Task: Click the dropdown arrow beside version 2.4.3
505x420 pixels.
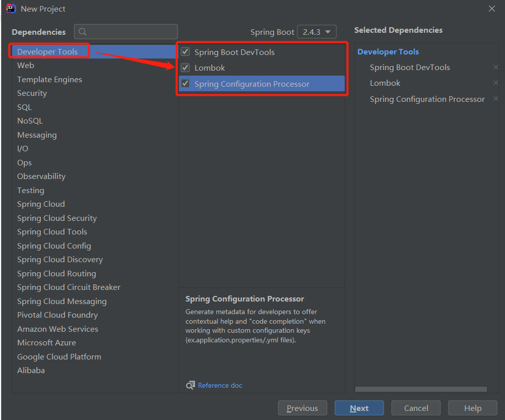Action: pos(328,31)
